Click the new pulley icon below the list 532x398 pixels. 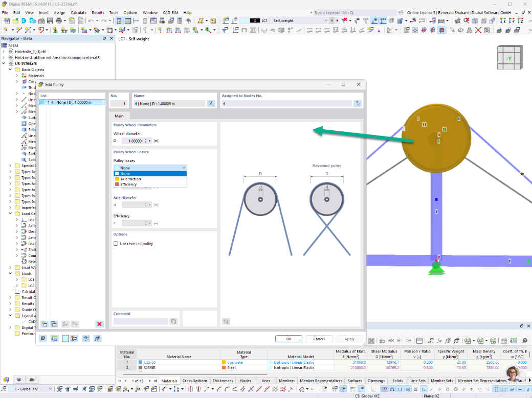[x=44, y=324]
